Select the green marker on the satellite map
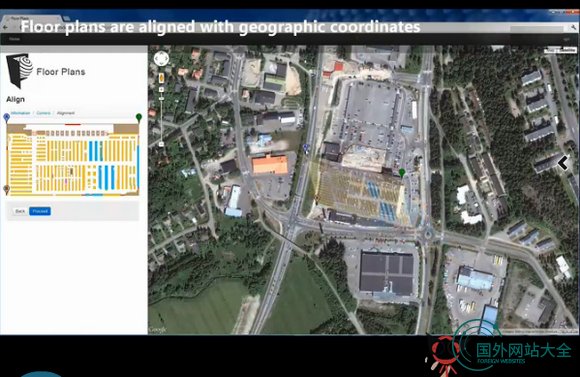This screenshot has width=580, height=377. pos(402,173)
